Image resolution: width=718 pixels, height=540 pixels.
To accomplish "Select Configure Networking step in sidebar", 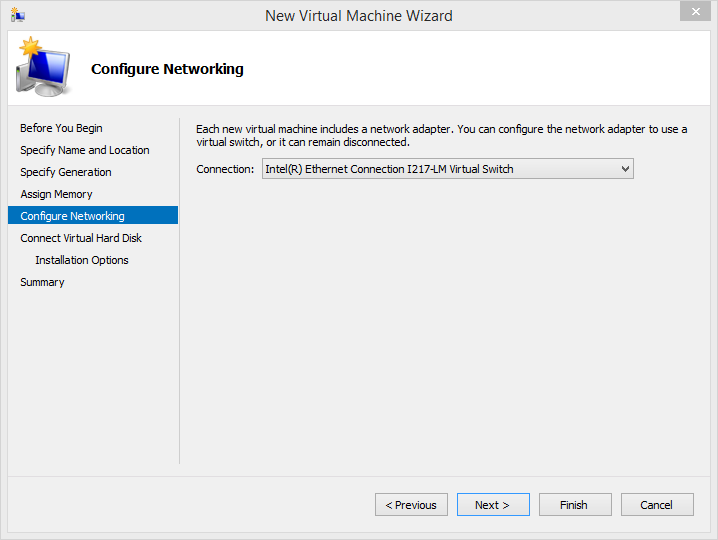I will click(x=93, y=215).
